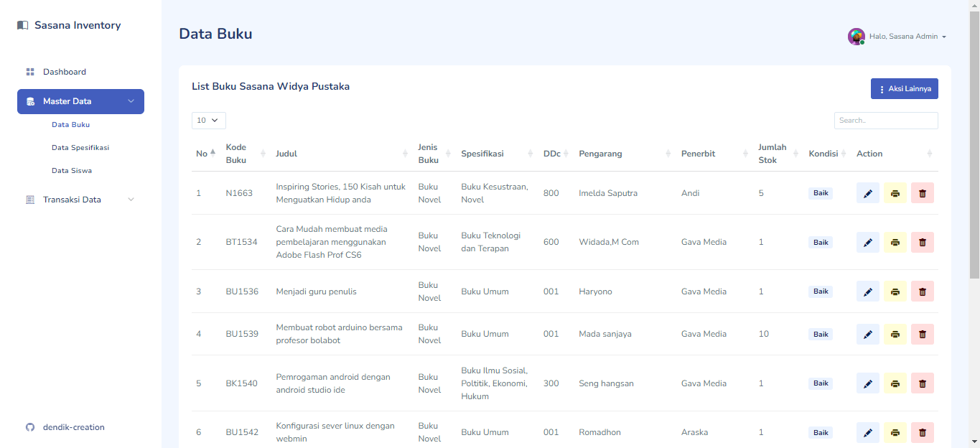Sort the table by Penerbit column
The width and height of the screenshot is (980, 448).
[715, 154]
